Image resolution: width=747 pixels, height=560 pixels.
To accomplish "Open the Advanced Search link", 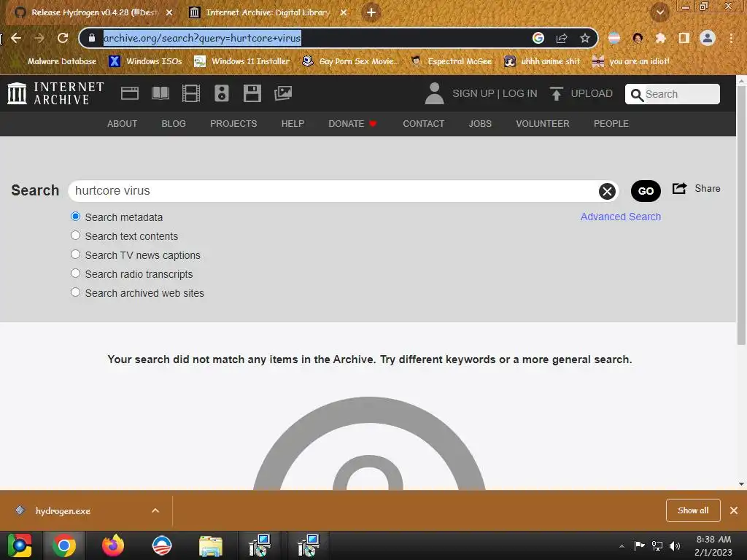I will coord(620,217).
